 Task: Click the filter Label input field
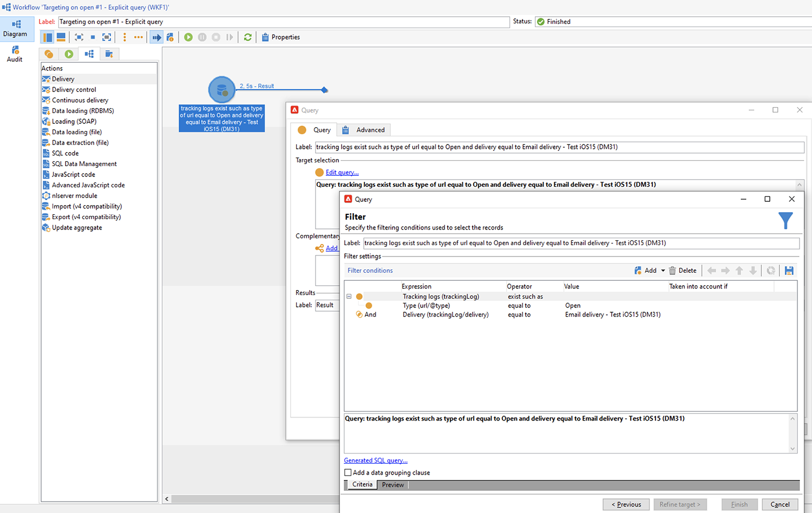coord(580,243)
